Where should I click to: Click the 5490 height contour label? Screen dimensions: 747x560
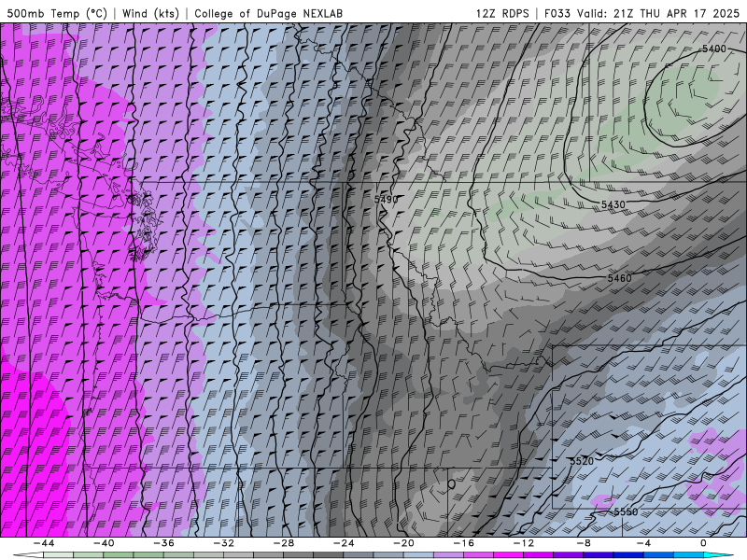386,200
